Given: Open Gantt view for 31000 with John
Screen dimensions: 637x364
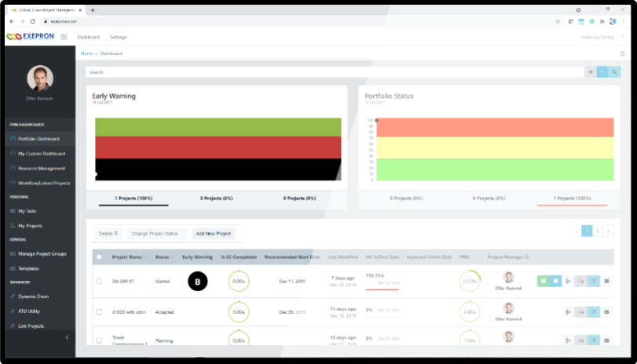Looking at the screenshot, I should click(569, 311).
